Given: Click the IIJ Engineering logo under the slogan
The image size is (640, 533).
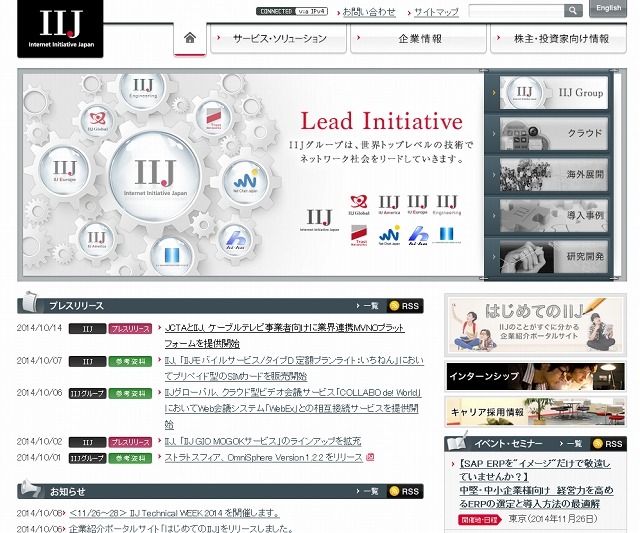Looking at the screenshot, I should click(x=447, y=204).
